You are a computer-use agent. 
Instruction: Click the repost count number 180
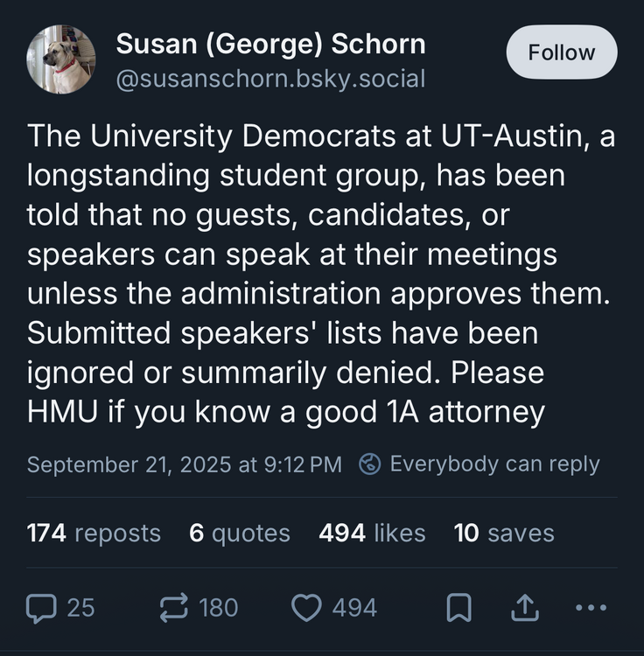point(218,607)
